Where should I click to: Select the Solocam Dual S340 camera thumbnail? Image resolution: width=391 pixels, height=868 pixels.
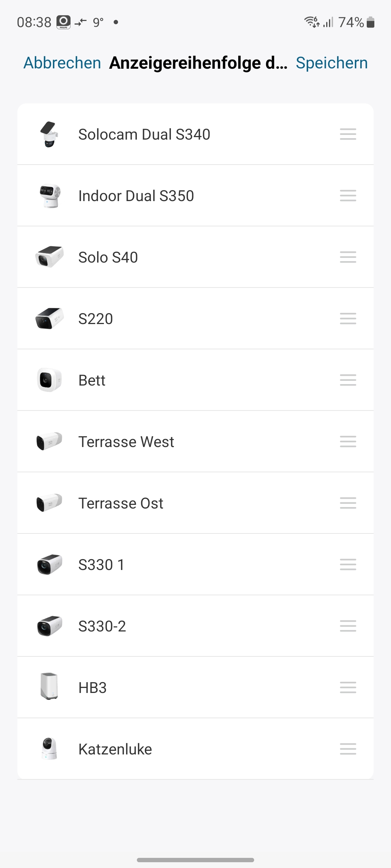[49, 134]
